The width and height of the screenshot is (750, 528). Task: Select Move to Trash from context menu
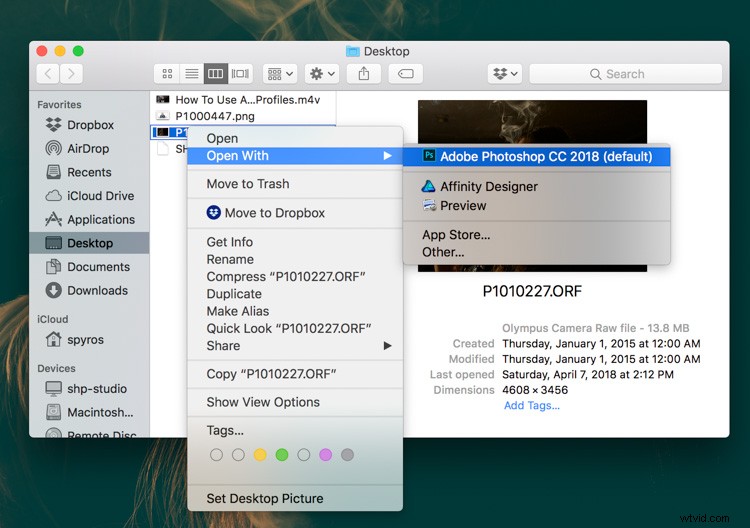pyautogui.click(x=248, y=184)
